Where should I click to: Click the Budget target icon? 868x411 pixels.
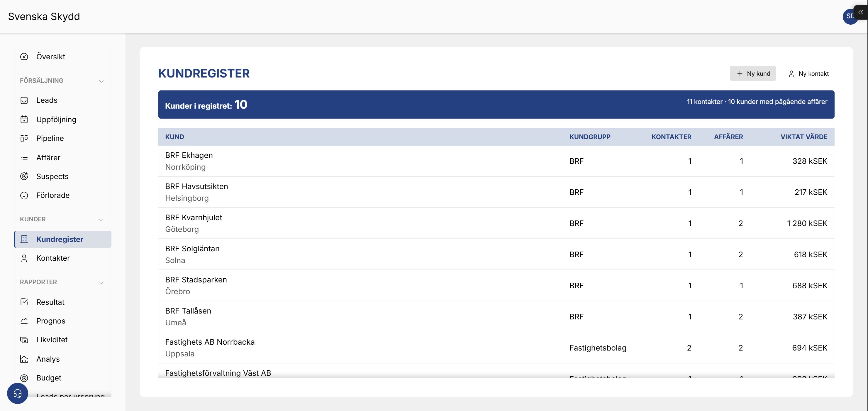[24, 378]
